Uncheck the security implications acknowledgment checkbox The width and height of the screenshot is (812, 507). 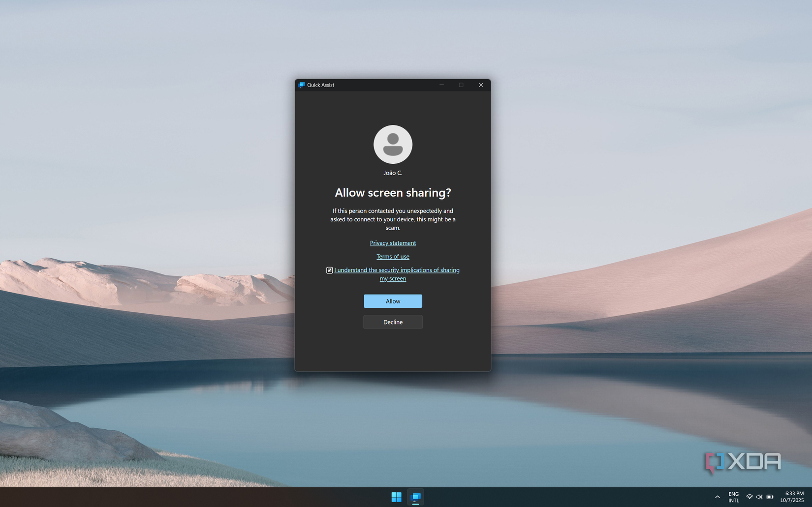tap(329, 270)
